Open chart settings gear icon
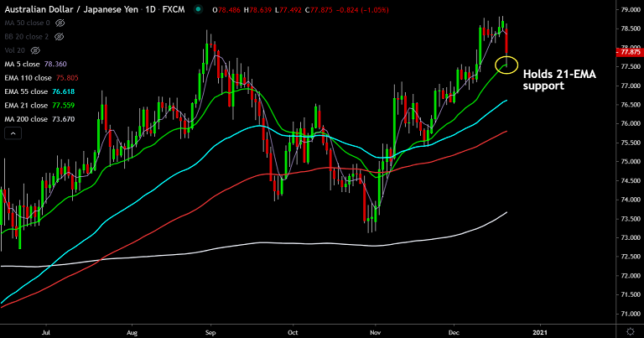The image size is (644, 338). click(x=631, y=331)
